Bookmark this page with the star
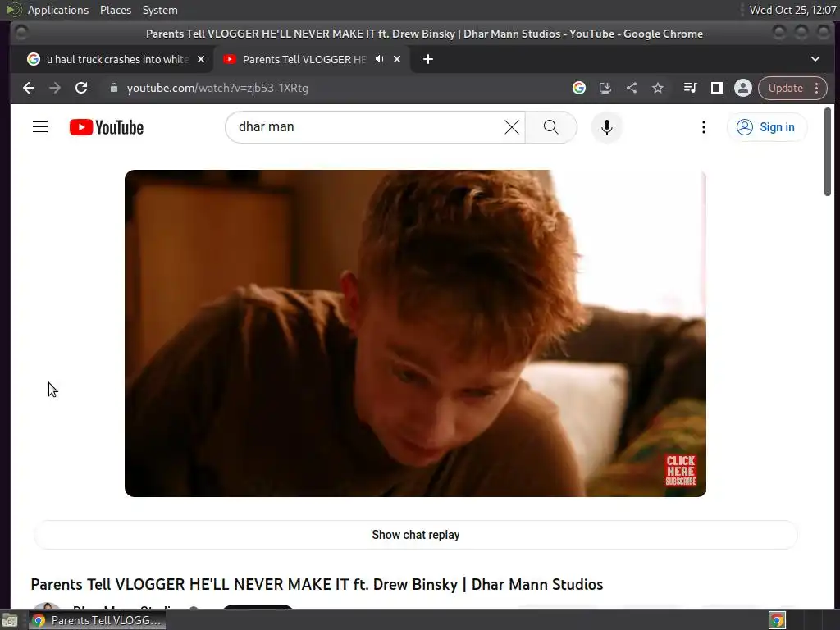840x630 pixels. 658,88
